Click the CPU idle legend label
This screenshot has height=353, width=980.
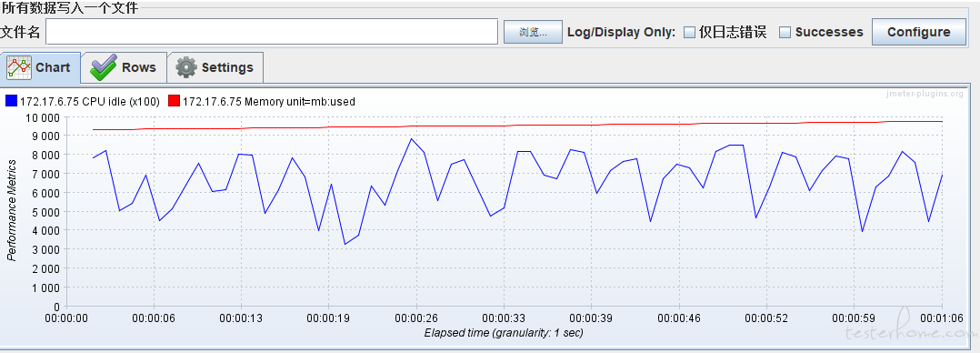click(90, 101)
